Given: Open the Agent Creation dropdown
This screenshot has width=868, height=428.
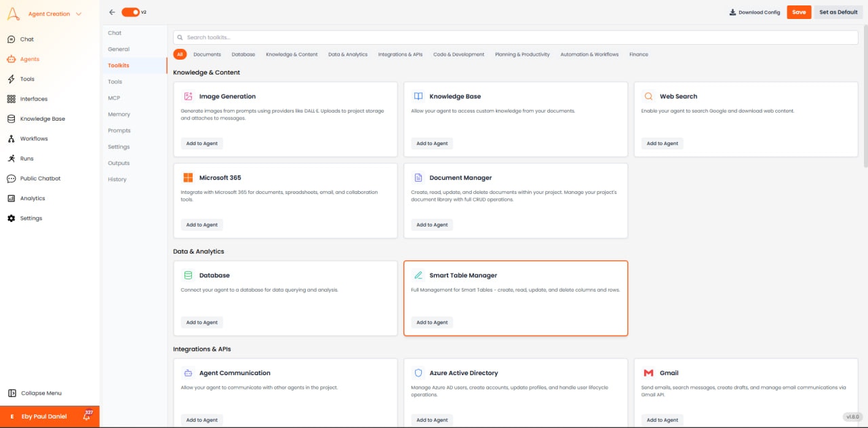Looking at the screenshot, I should pos(48,13).
